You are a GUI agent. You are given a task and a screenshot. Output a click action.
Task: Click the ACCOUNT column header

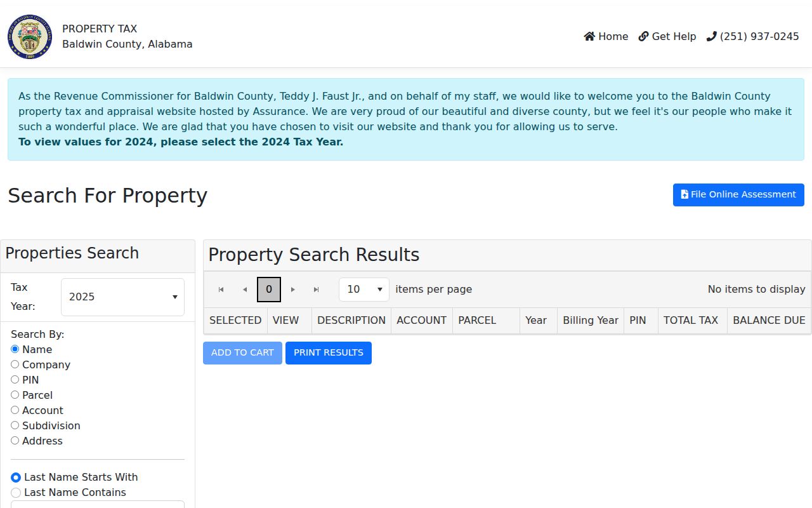(x=422, y=321)
